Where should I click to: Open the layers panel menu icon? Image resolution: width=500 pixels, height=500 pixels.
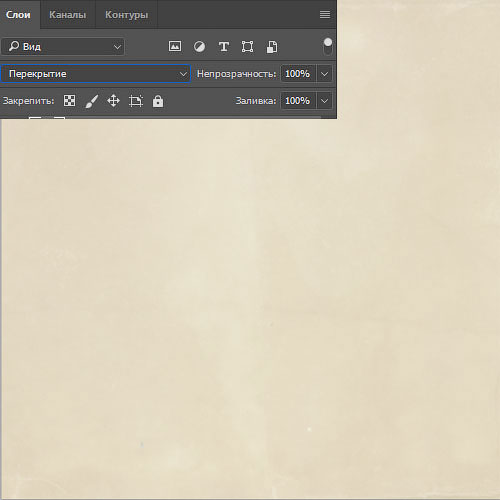click(x=325, y=15)
